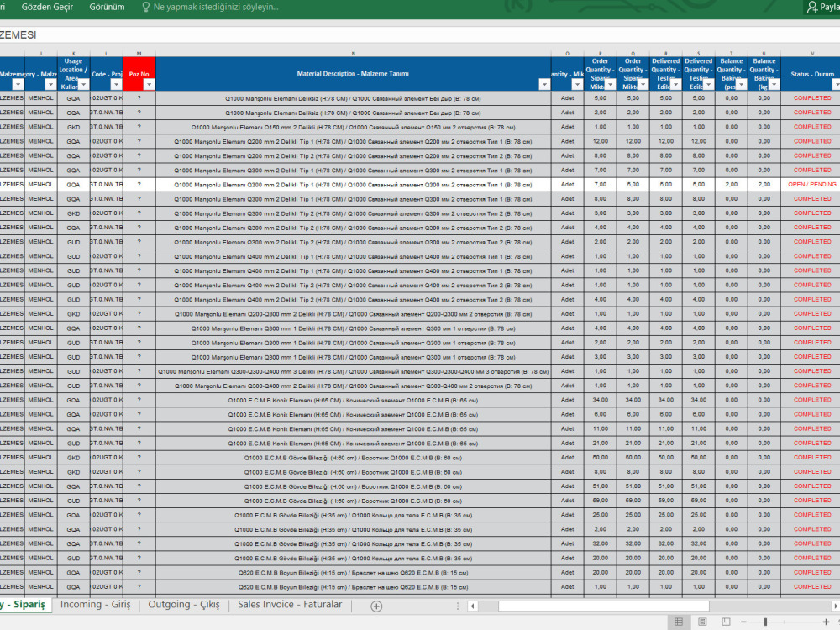Select the Poz No header cell
The height and width of the screenshot is (630, 840).
click(x=139, y=74)
